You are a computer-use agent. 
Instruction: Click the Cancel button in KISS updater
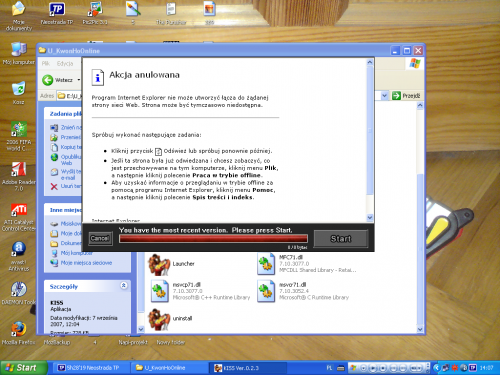tap(100, 238)
